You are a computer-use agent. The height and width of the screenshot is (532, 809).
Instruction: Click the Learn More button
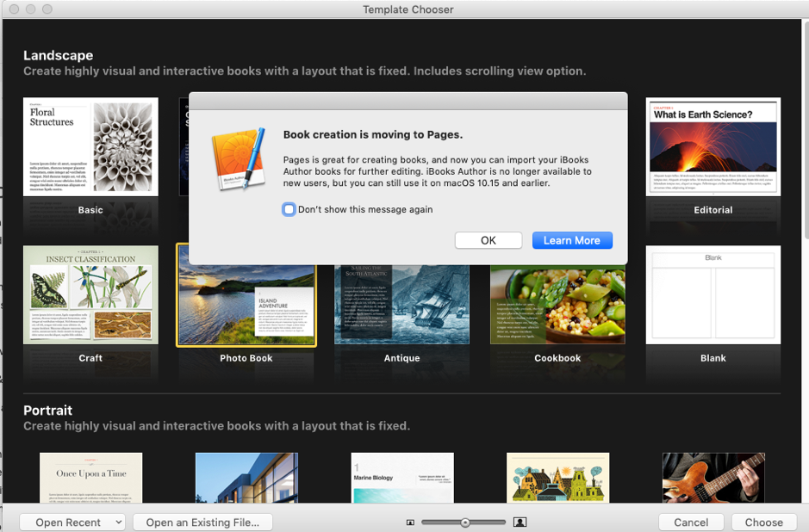[572, 240]
